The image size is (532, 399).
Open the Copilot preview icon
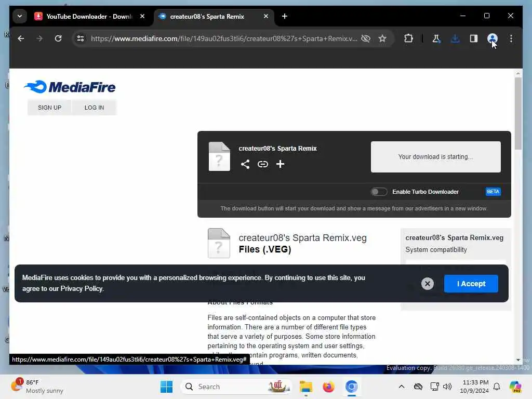[515, 387]
